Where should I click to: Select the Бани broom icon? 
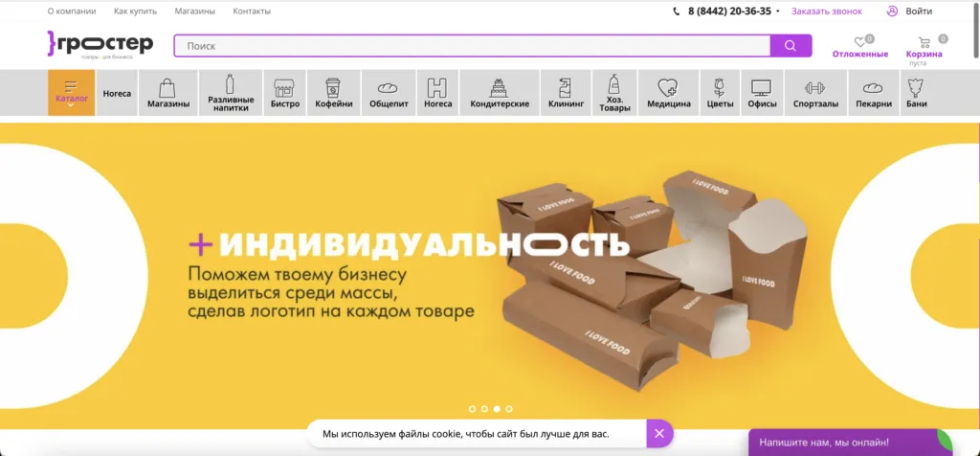[916, 87]
